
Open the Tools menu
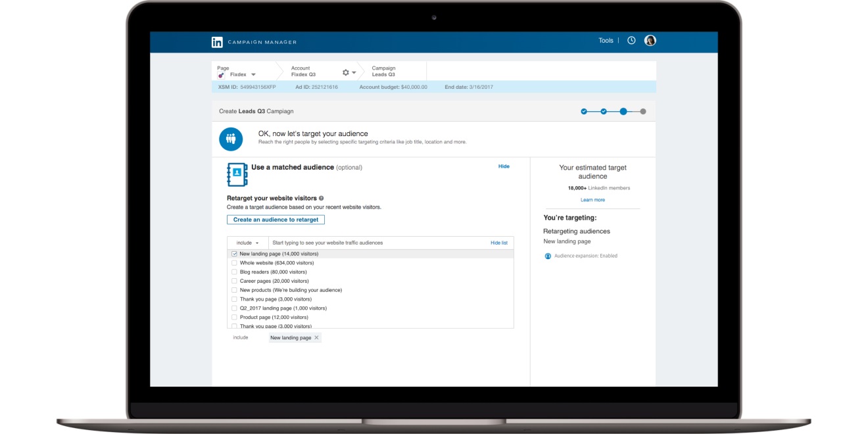pos(606,41)
